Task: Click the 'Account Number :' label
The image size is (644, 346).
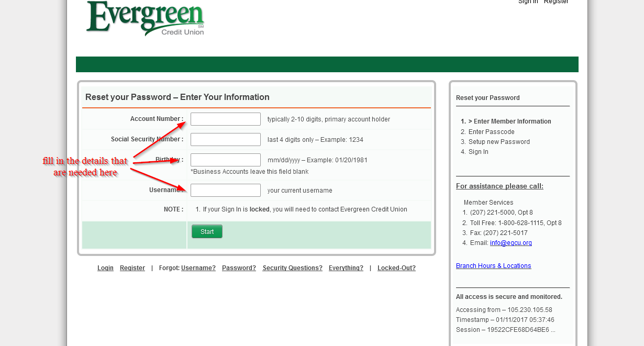Action: [157, 119]
